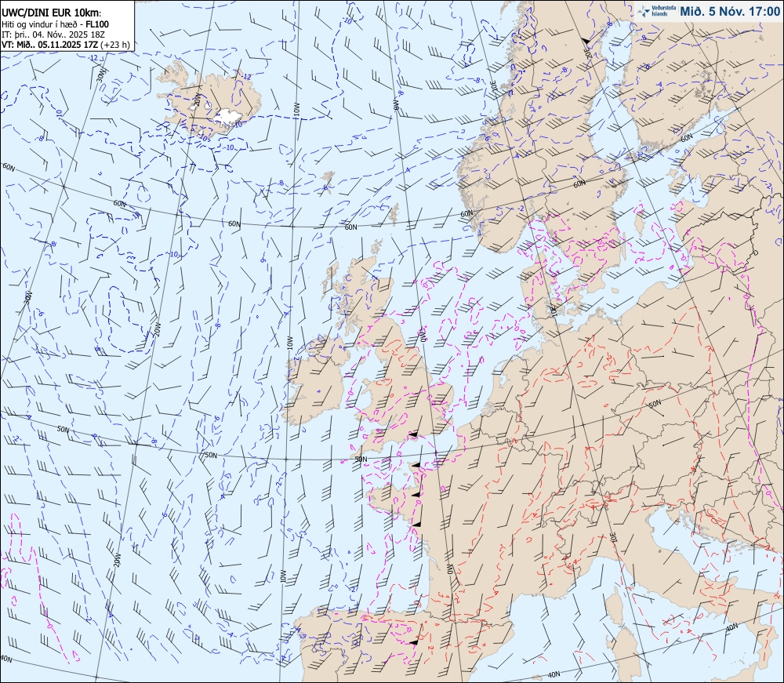Click the '20E' meridian label
This screenshot has width=784, height=683.
pos(590,53)
